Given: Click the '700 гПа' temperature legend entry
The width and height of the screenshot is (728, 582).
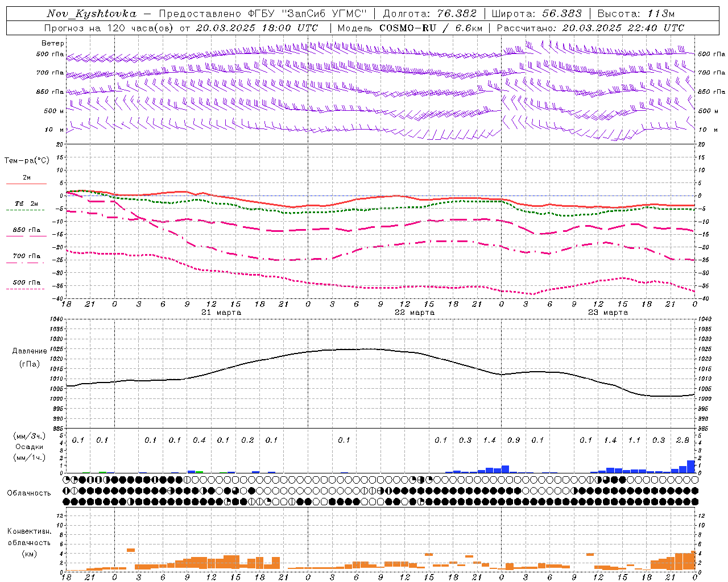Looking at the screenshot, I should pos(27,256).
